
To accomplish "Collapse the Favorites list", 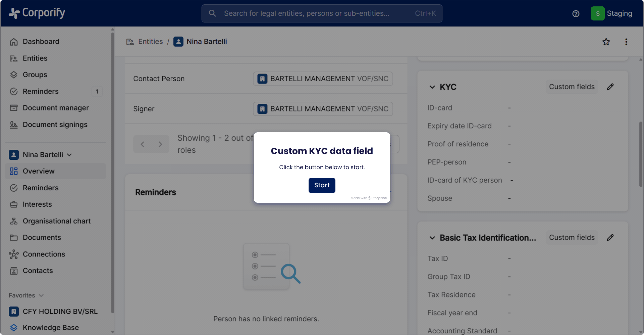I will click(41, 296).
